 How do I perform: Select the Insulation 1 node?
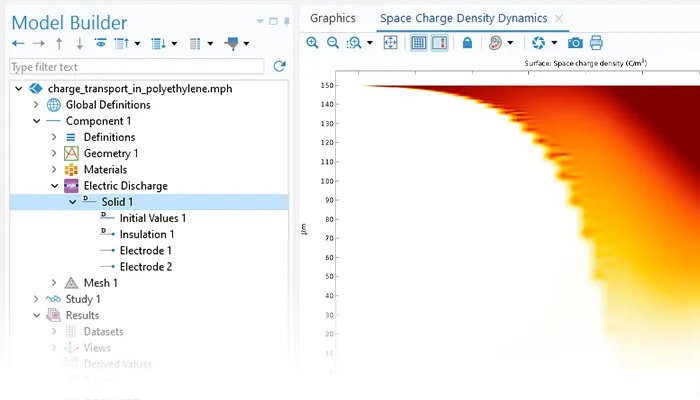point(147,234)
